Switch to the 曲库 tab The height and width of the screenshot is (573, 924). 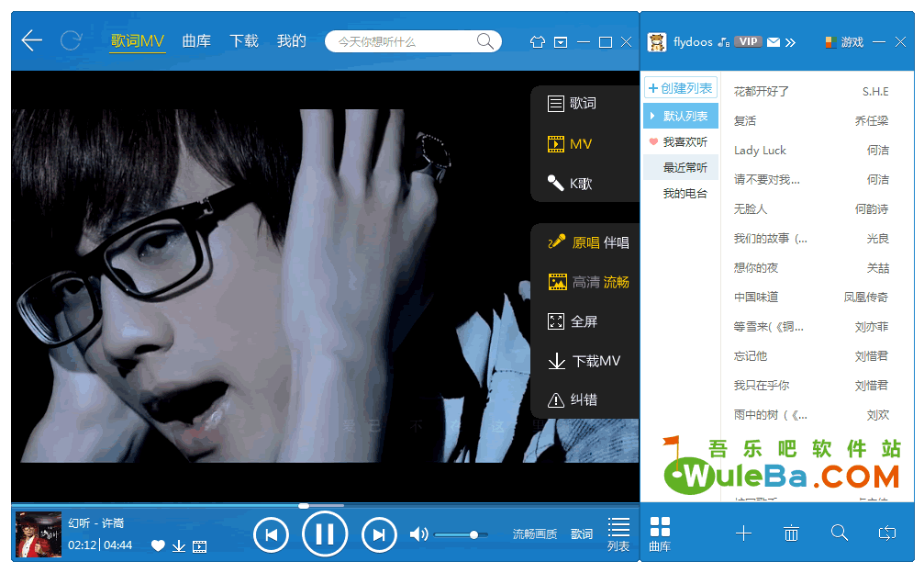tap(196, 41)
